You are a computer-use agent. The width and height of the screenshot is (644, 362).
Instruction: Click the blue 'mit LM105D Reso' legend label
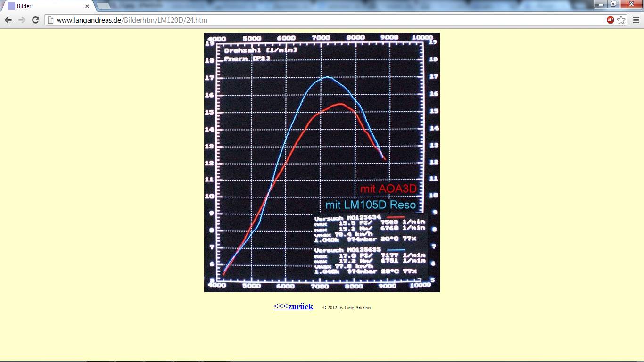(371, 205)
